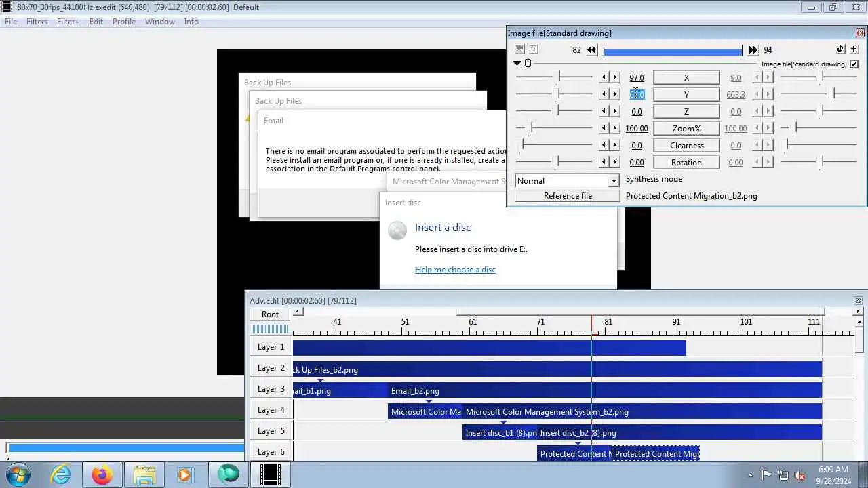Image resolution: width=868 pixels, height=488 pixels.
Task: Collapse the Standard drawing section triangle
Action: coord(517,63)
